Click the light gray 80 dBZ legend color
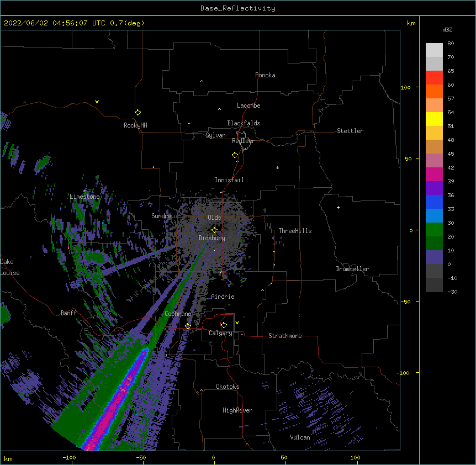Image resolution: width=476 pixels, height=465 pixels. [x=434, y=50]
